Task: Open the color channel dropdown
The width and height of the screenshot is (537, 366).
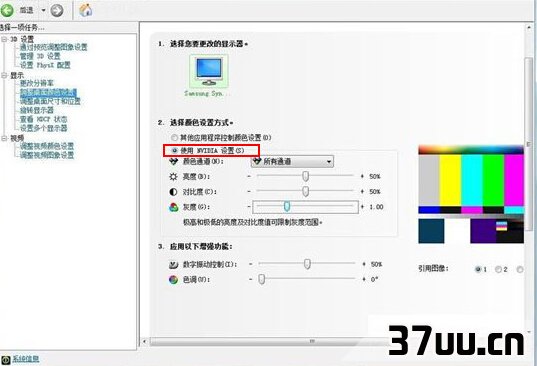Action: (292, 162)
